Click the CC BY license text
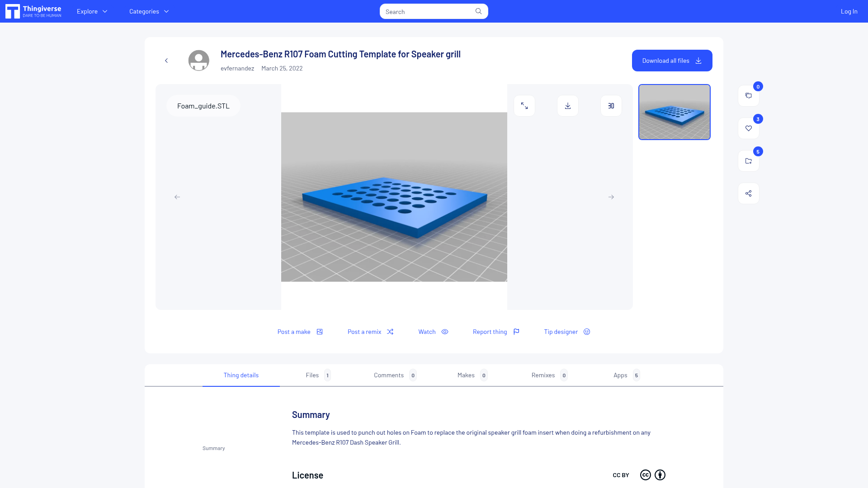 pos(621,475)
